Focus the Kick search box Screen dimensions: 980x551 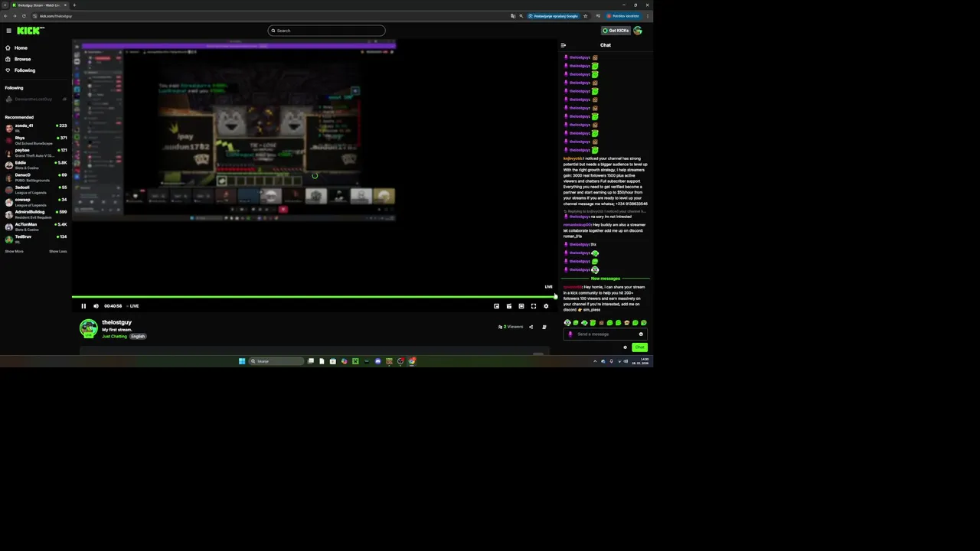326,31
